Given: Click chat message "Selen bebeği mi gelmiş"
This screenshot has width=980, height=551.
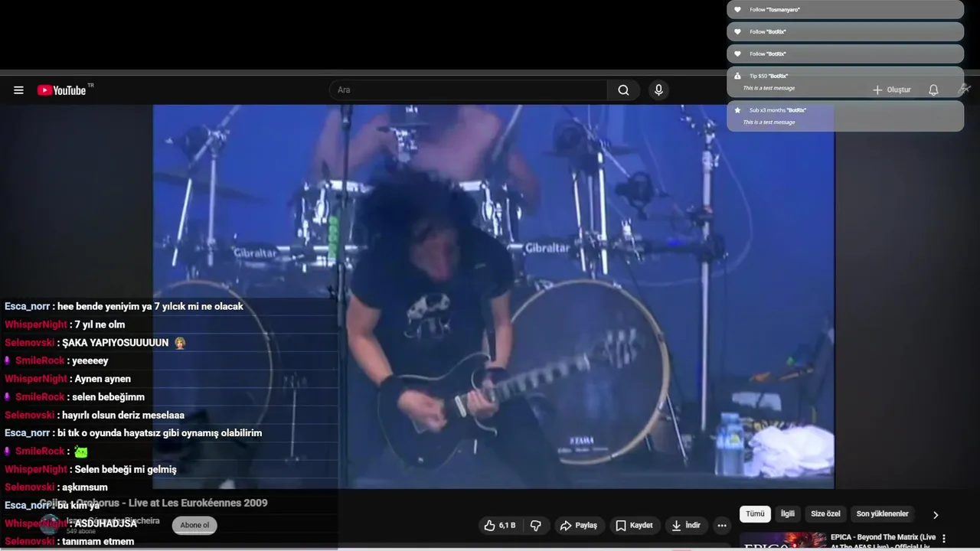Looking at the screenshot, I should tap(126, 469).
